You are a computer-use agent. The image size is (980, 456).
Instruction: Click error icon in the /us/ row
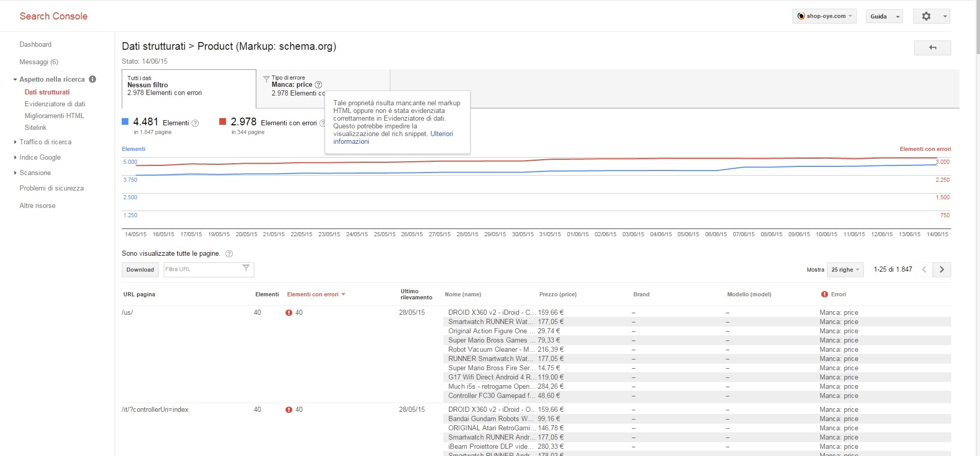(289, 313)
